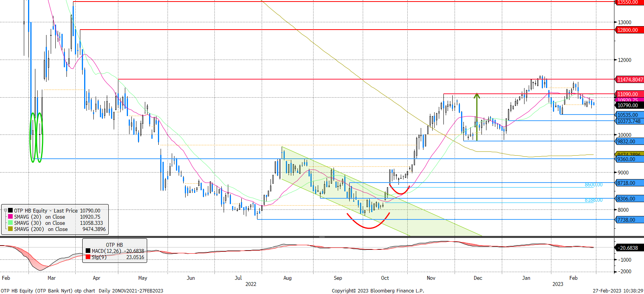This screenshot has height=294, width=644.
Task: Click the Jul month label
Action: coord(238,278)
